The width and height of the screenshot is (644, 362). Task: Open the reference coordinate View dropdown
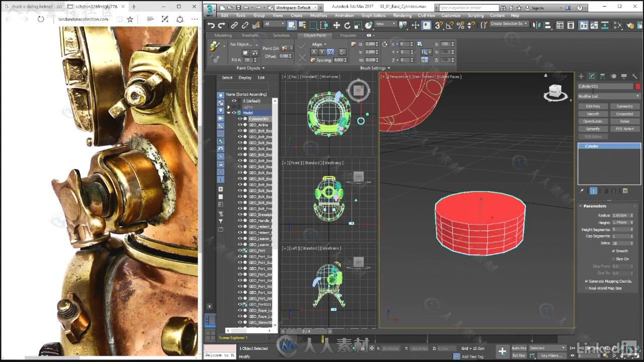coord(385,24)
